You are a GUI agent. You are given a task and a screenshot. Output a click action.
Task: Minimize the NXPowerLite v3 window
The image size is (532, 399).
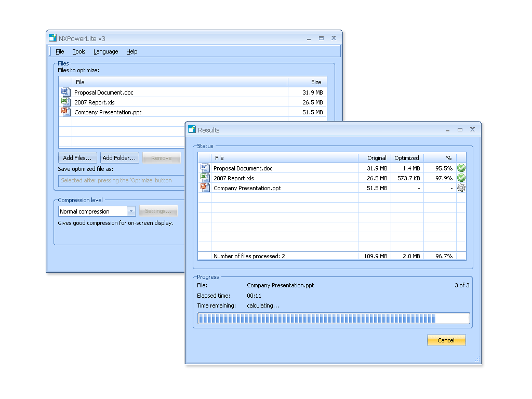click(309, 38)
